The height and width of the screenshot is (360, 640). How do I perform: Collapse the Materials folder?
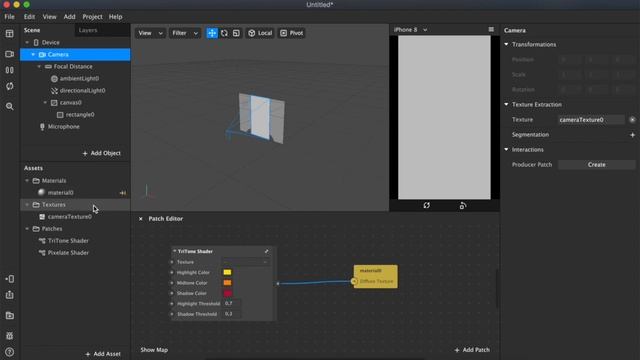(27, 180)
